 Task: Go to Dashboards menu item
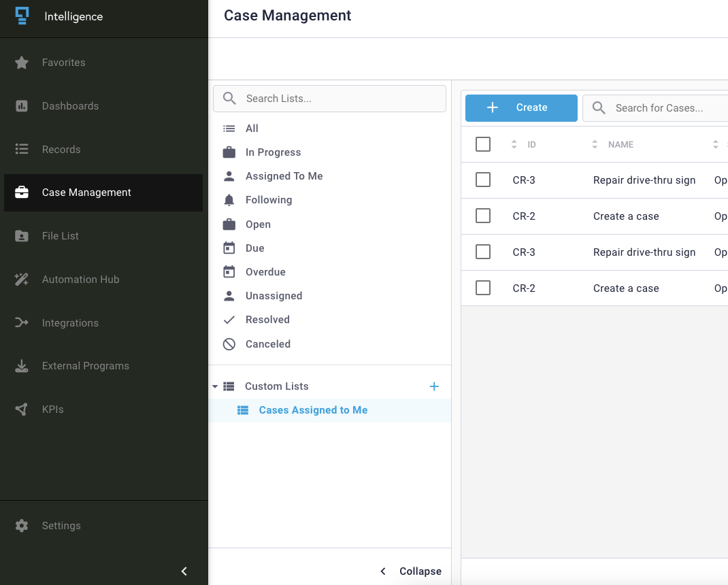[103, 106]
